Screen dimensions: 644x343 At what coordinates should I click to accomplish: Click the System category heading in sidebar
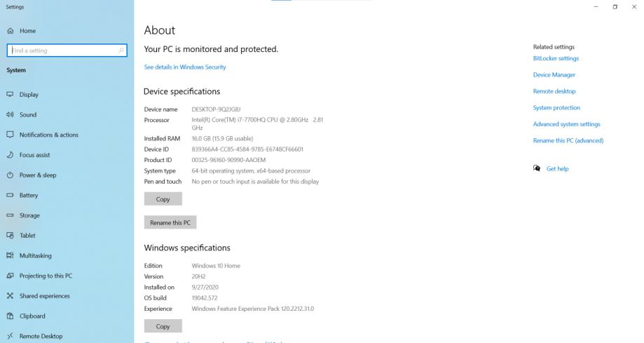16,70
